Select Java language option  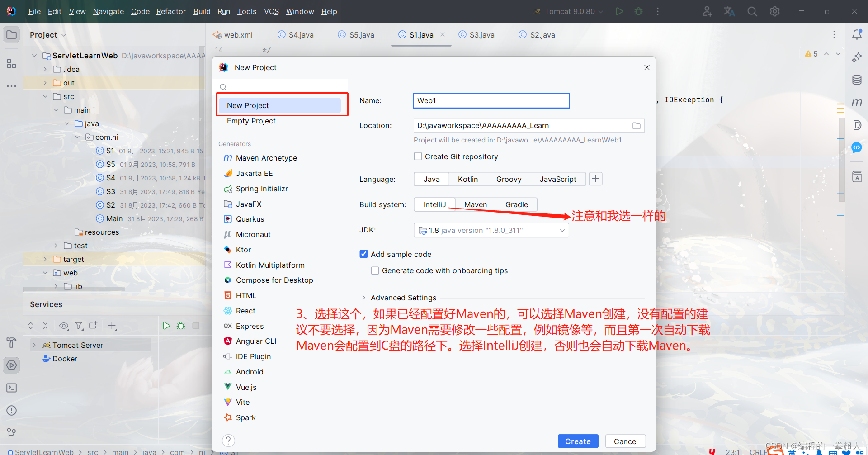[x=432, y=179]
